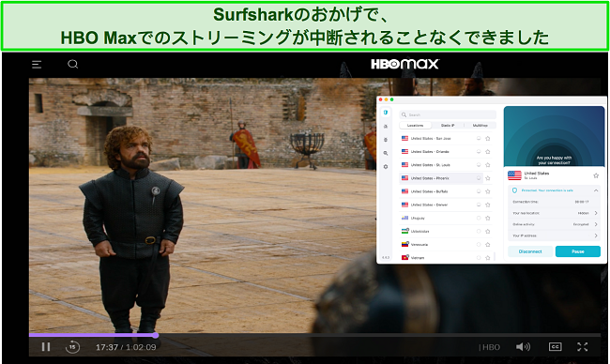Click the Disconnect button
The image size is (610, 364).
(x=530, y=251)
